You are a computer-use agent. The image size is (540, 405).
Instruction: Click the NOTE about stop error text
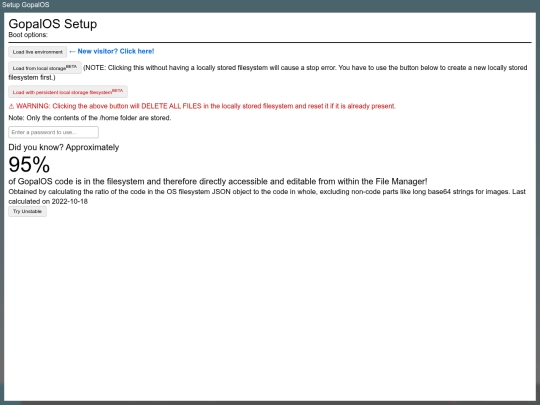(x=268, y=72)
